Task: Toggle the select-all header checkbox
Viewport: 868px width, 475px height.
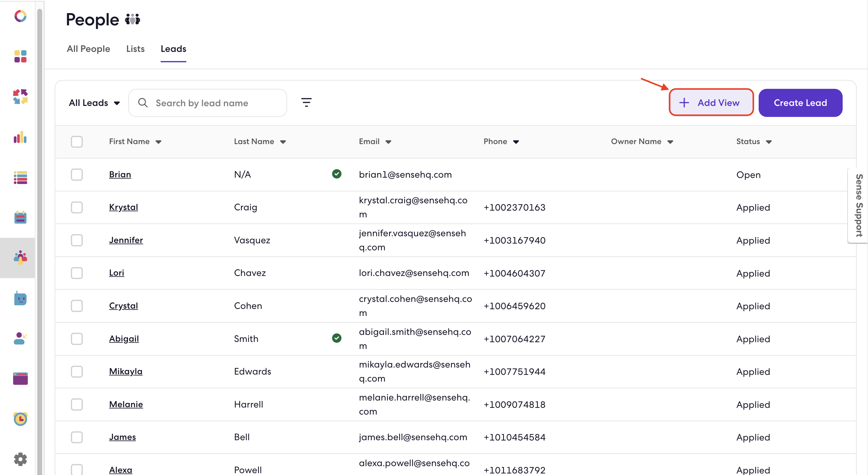Action: point(77,142)
